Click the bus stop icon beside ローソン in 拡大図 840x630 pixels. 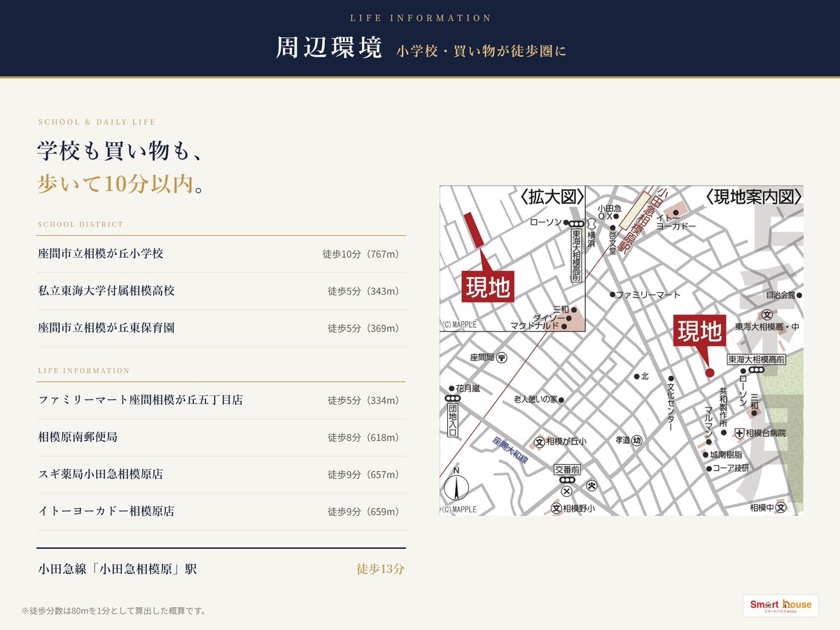tap(575, 223)
